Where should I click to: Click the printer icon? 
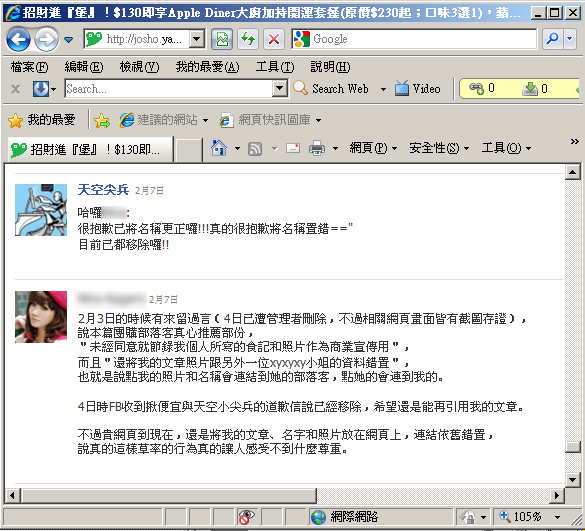click(x=317, y=149)
